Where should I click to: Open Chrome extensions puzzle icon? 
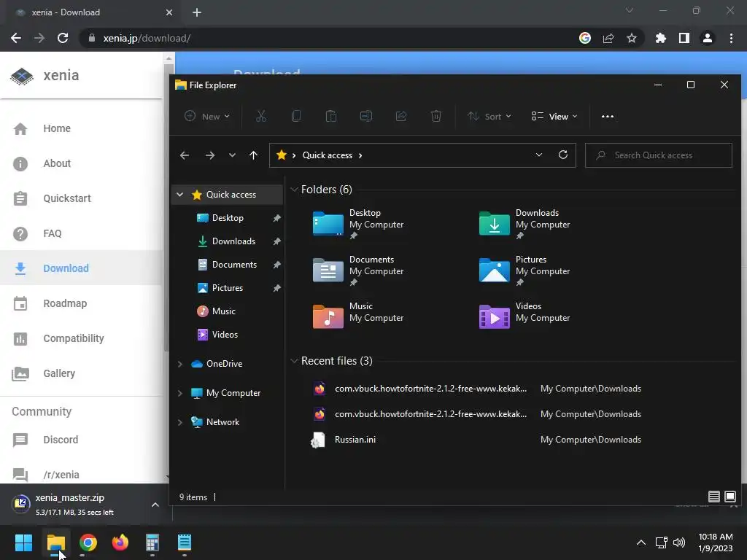point(661,38)
